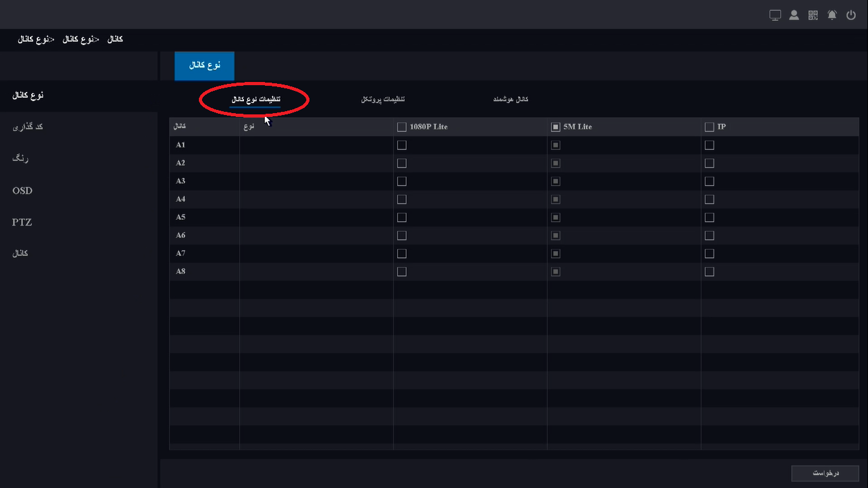Screen dimensions: 868x488
Task: Toggle 5M Lite for channel A8
Action: [x=555, y=272]
